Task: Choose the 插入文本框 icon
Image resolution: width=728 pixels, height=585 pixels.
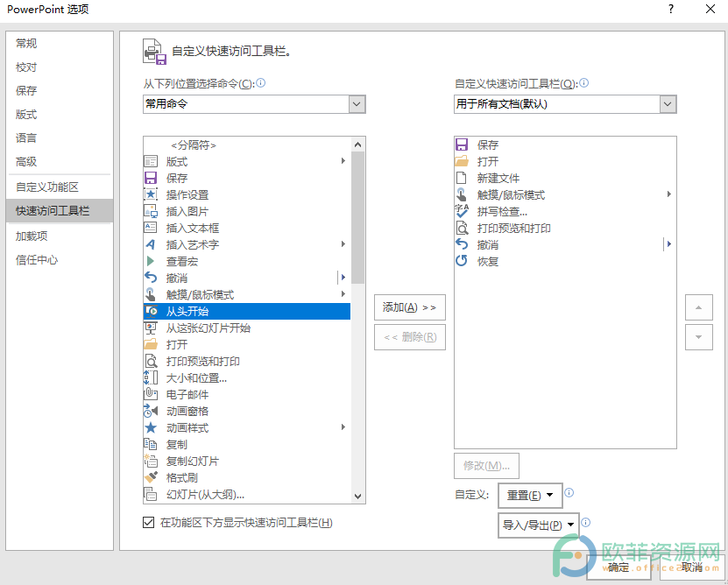Action: click(x=151, y=228)
